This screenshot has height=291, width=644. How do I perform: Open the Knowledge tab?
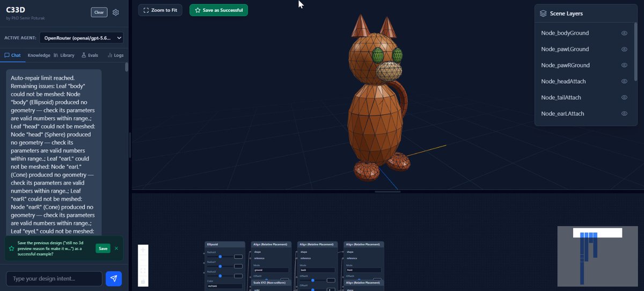39,55
